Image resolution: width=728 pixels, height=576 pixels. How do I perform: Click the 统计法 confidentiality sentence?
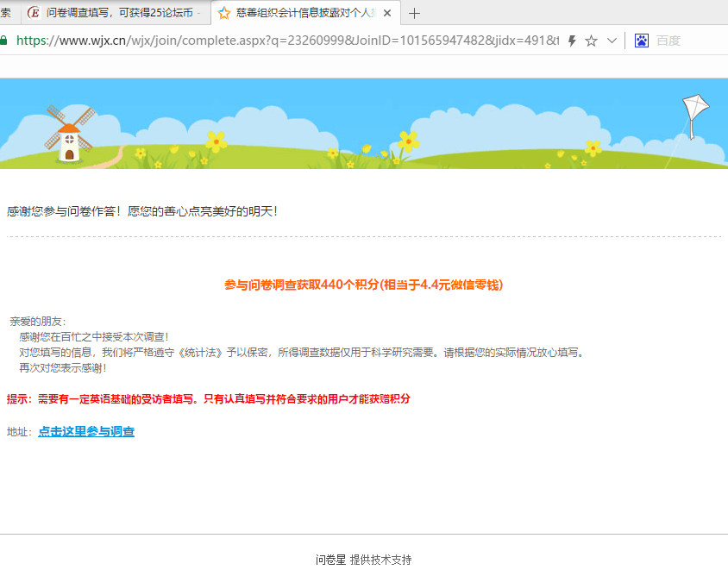pyautogui.click(x=301, y=353)
